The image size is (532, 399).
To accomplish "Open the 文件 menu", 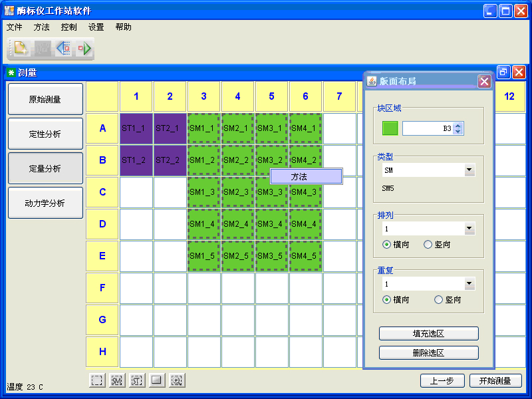I will point(14,27).
